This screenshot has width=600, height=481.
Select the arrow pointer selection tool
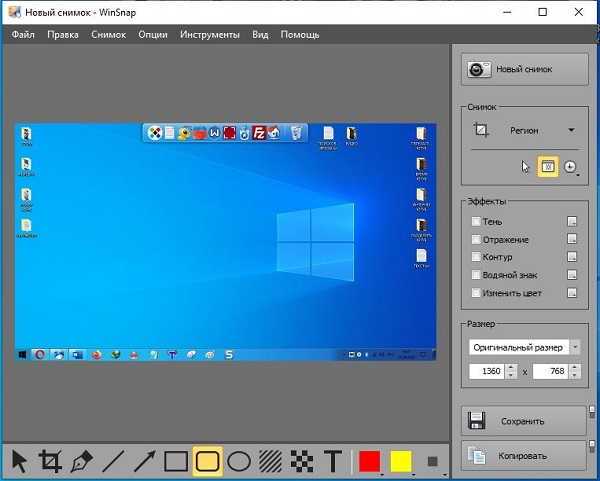(20, 461)
